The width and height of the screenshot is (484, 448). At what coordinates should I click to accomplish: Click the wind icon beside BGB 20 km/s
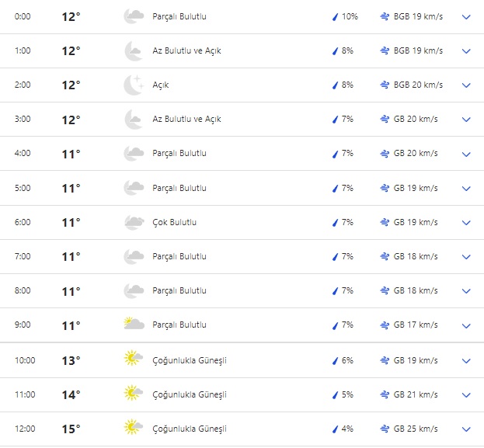point(385,85)
